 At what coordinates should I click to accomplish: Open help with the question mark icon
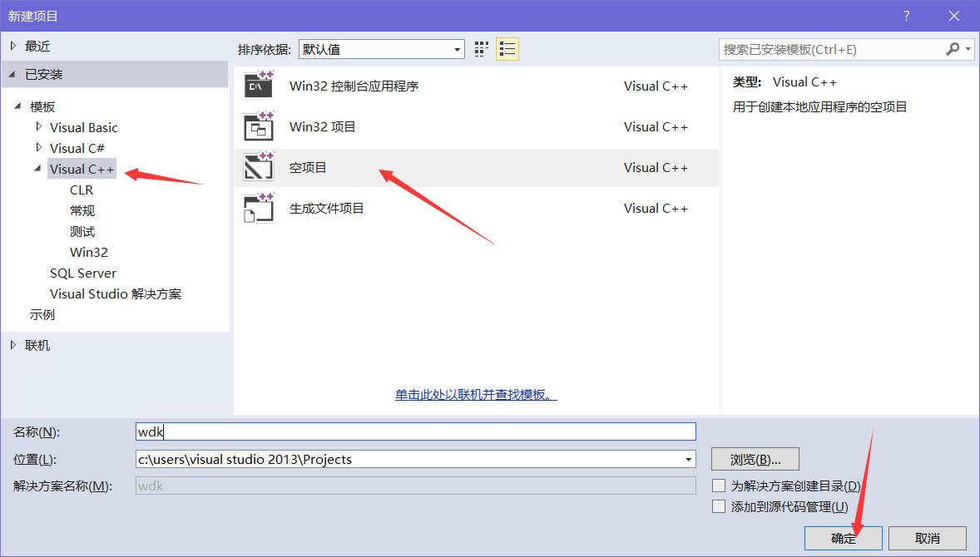906,16
